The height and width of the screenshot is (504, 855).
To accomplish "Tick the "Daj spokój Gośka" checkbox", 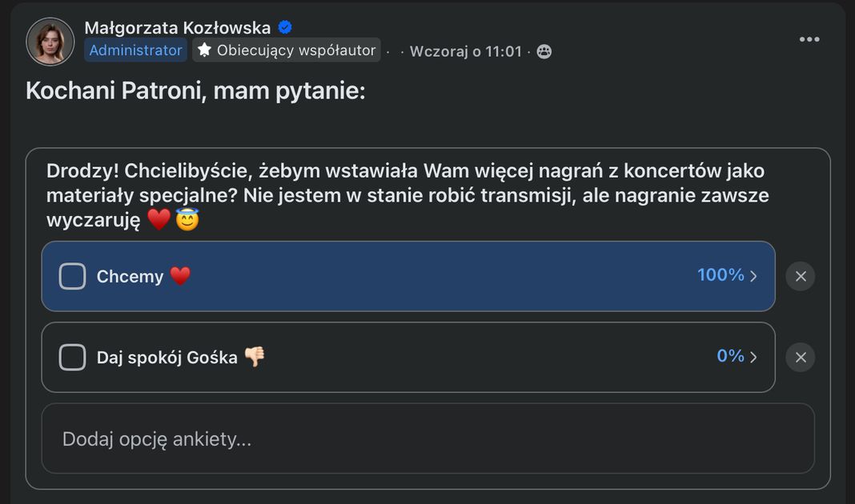I will [72, 358].
